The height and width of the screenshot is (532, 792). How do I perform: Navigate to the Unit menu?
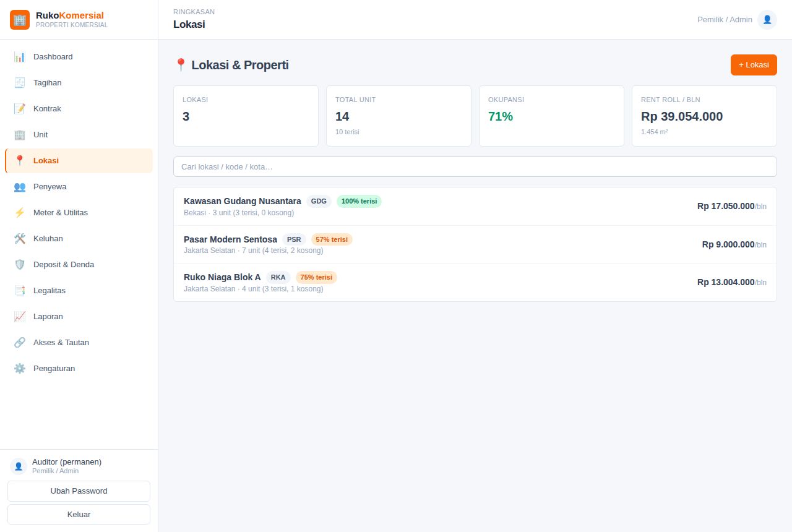click(x=79, y=135)
